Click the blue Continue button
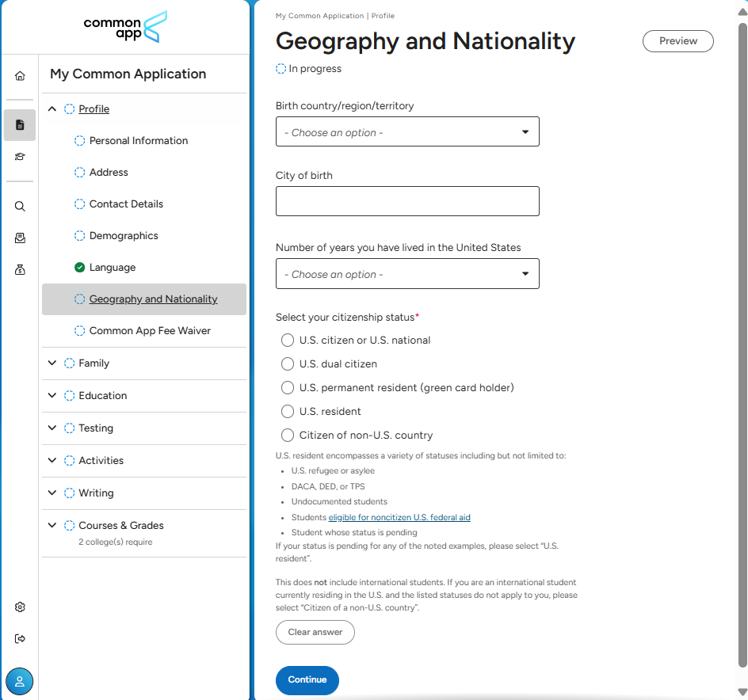This screenshot has width=748, height=700. [x=307, y=680]
